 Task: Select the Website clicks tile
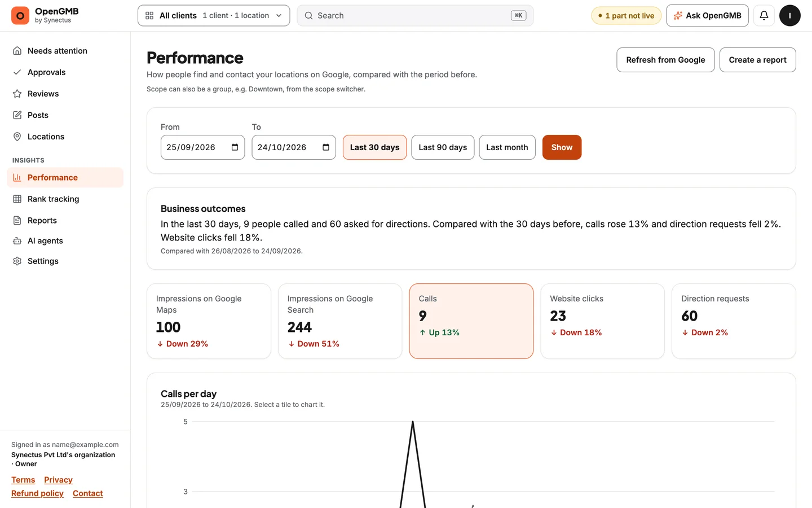pos(603,321)
